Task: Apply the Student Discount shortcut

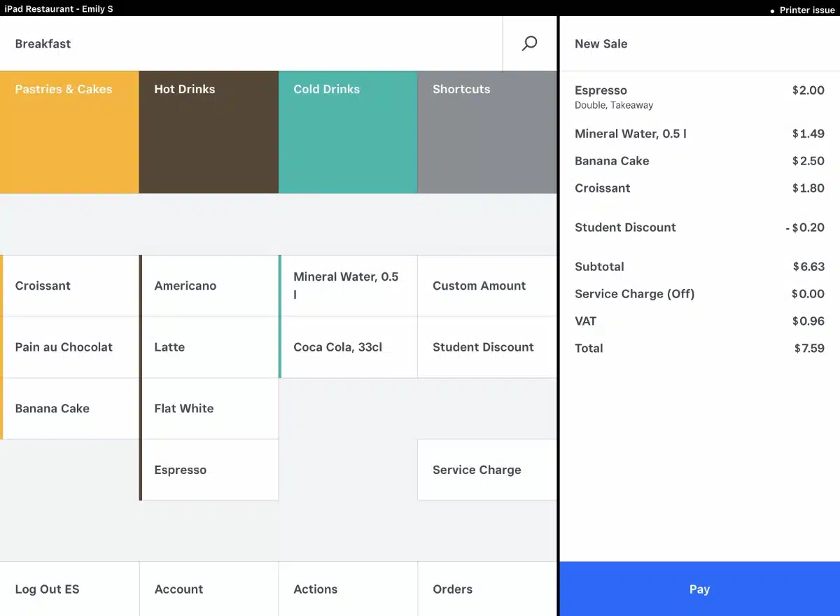Action: (487, 347)
